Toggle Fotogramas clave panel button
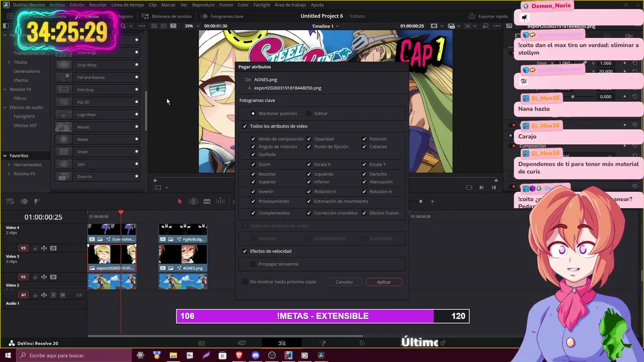 pos(222,16)
